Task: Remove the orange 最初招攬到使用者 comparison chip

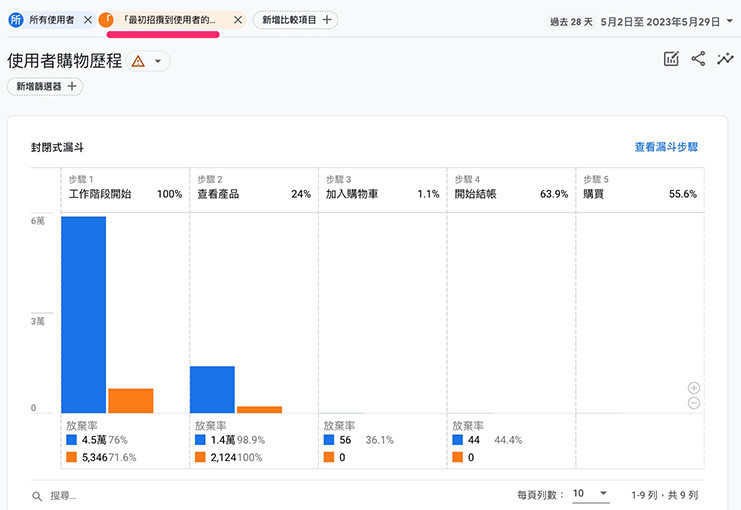Action: (238, 20)
